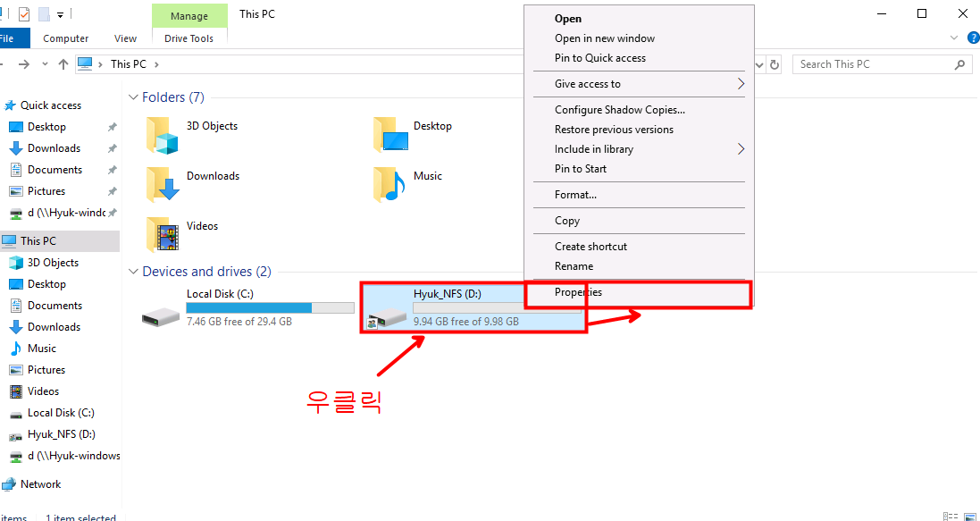
Task: Choose Format... in the context menu
Action: (x=639, y=195)
